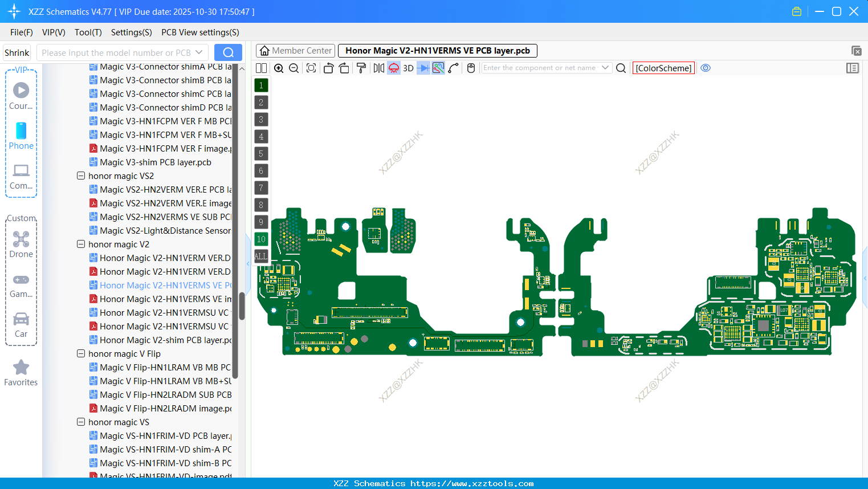Click the split view layout icon
868x489 pixels.
point(261,68)
